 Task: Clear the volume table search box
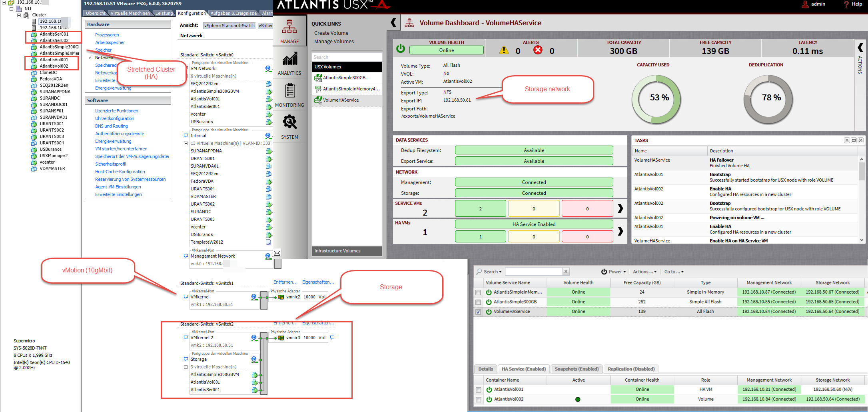(566, 272)
